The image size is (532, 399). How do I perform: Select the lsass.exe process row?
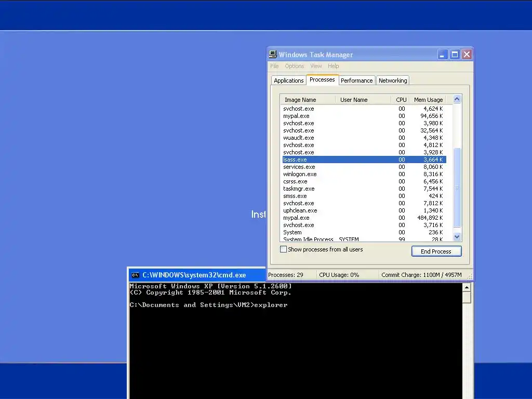point(364,159)
